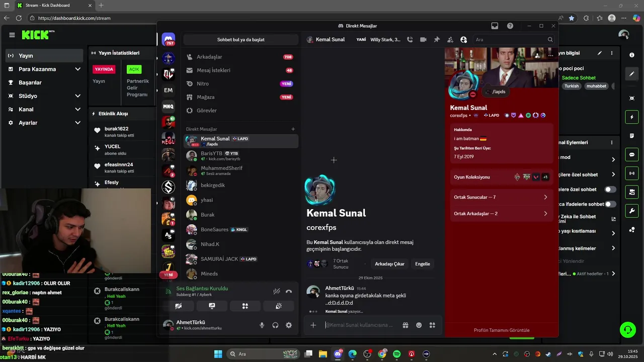Open DM with BarisYTB

coord(241,156)
